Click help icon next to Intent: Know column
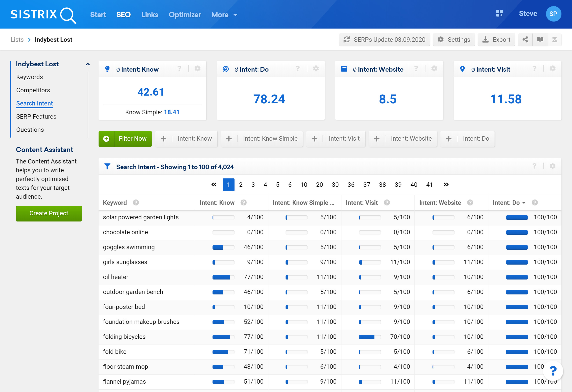This screenshot has width=572, height=392. point(243,203)
